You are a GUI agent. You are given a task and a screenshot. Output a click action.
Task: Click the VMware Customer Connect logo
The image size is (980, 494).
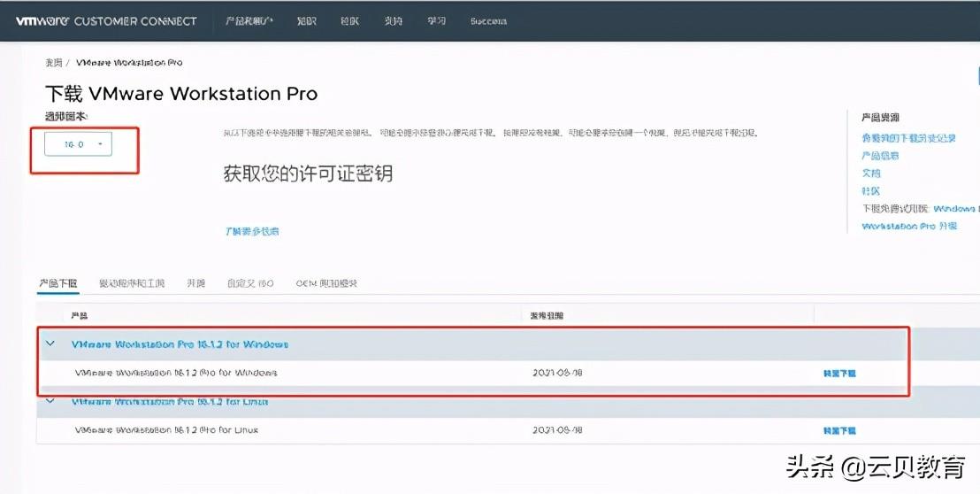[106, 20]
